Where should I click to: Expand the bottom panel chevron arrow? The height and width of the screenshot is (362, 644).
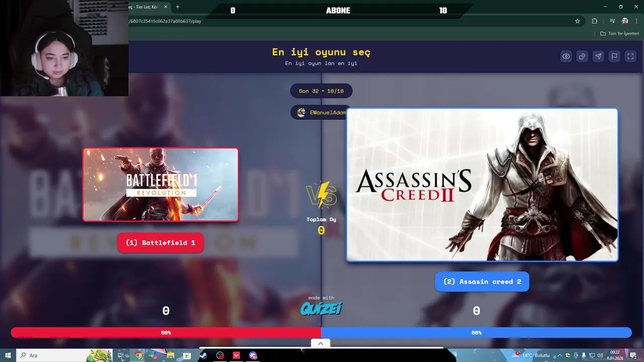[320, 343]
